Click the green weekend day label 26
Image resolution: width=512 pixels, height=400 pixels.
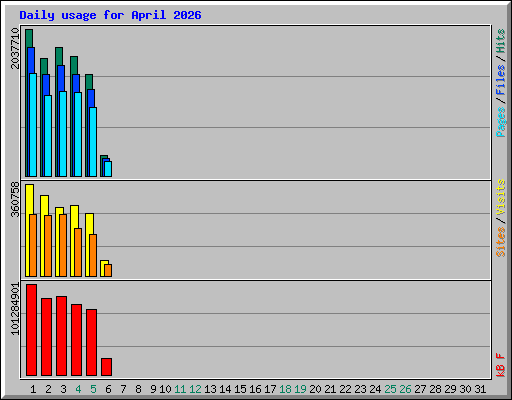pyautogui.click(x=405, y=389)
